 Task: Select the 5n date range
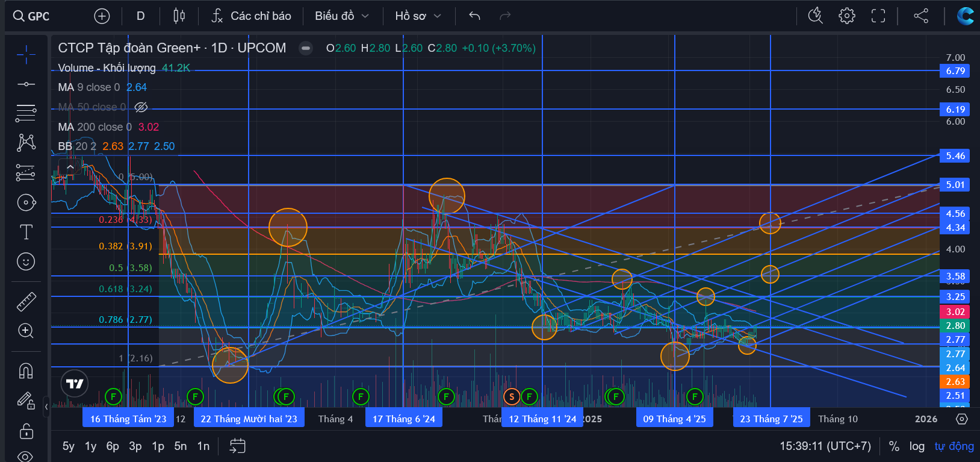click(181, 446)
